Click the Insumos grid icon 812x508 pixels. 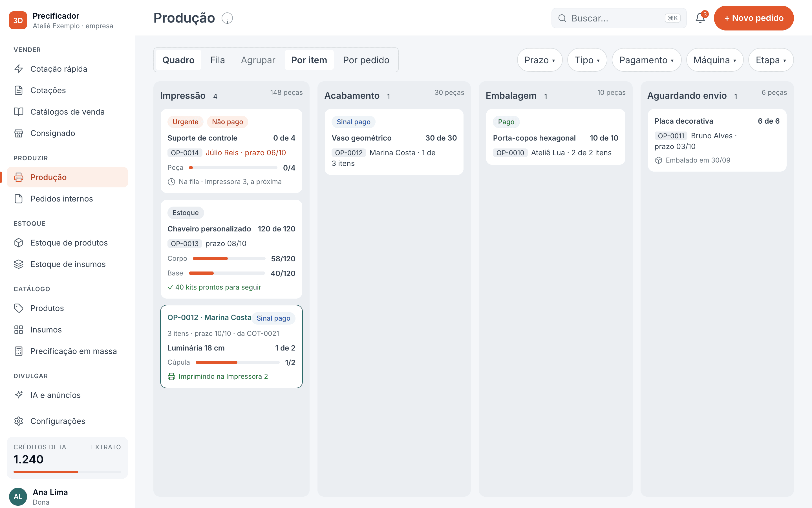tap(19, 330)
